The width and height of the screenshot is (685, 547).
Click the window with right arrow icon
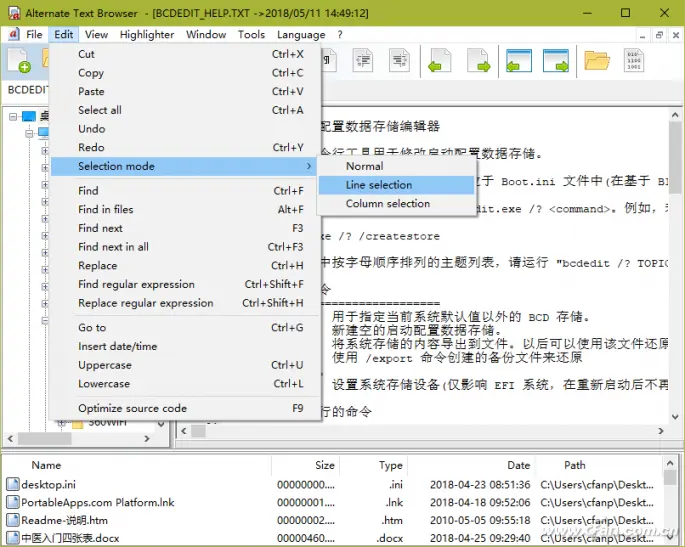tap(556, 62)
